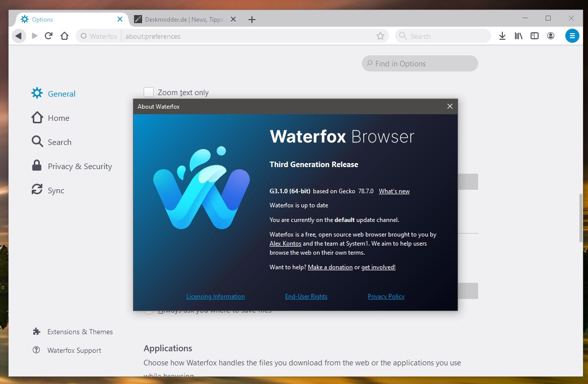
Task: Open the Search preferences category
Action: click(x=51, y=141)
